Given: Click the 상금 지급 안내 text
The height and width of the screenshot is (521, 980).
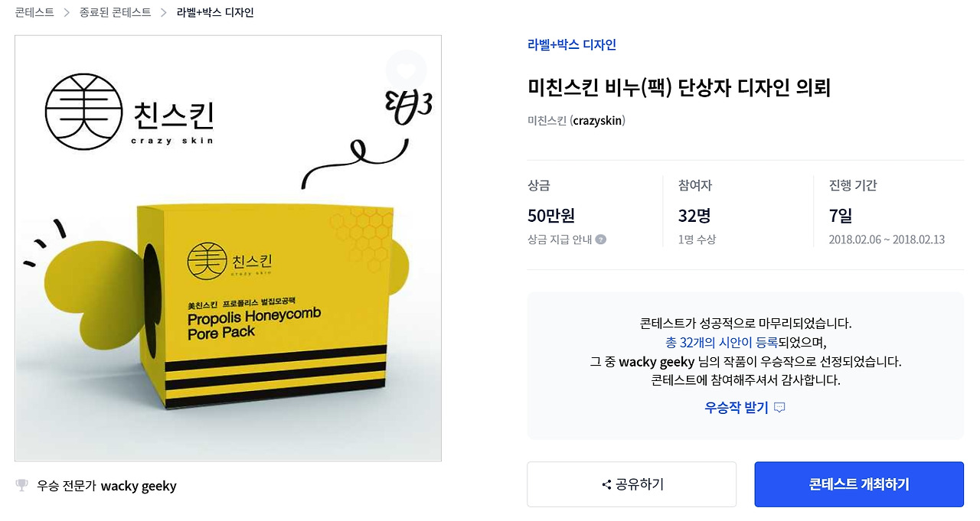Looking at the screenshot, I should (560, 239).
